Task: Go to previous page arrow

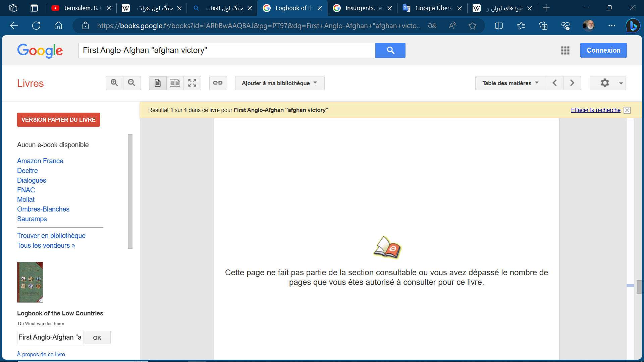Action: [x=555, y=83]
